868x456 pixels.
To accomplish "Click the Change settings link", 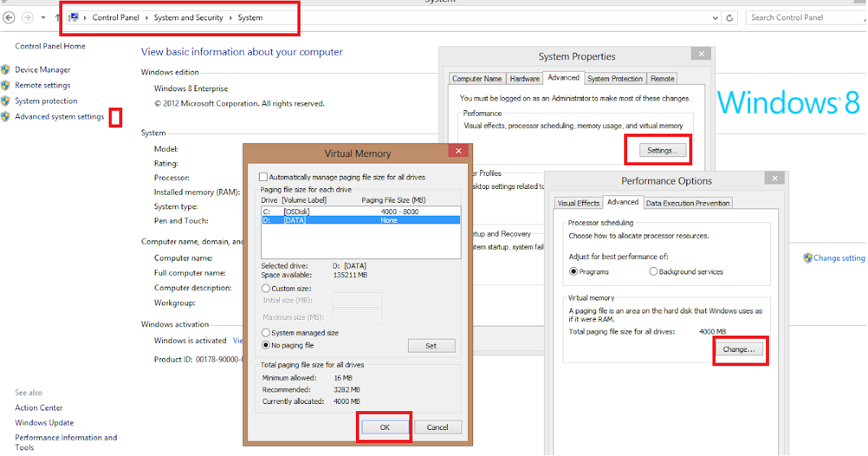I will tap(840, 258).
